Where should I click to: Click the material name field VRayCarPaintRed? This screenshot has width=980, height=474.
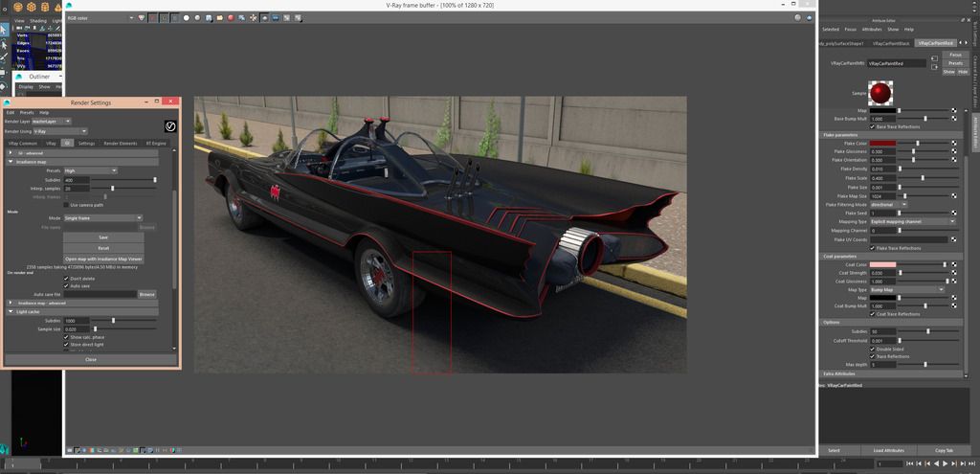[896, 63]
